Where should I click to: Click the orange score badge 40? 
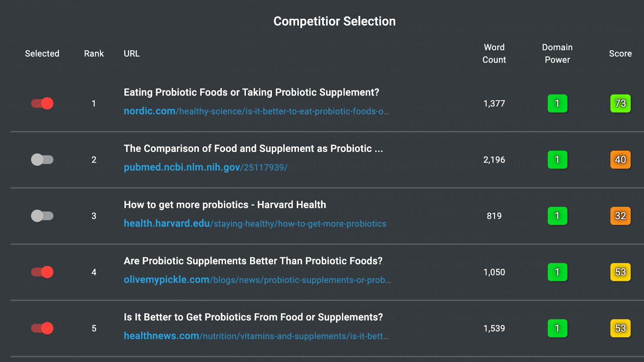coord(620,160)
